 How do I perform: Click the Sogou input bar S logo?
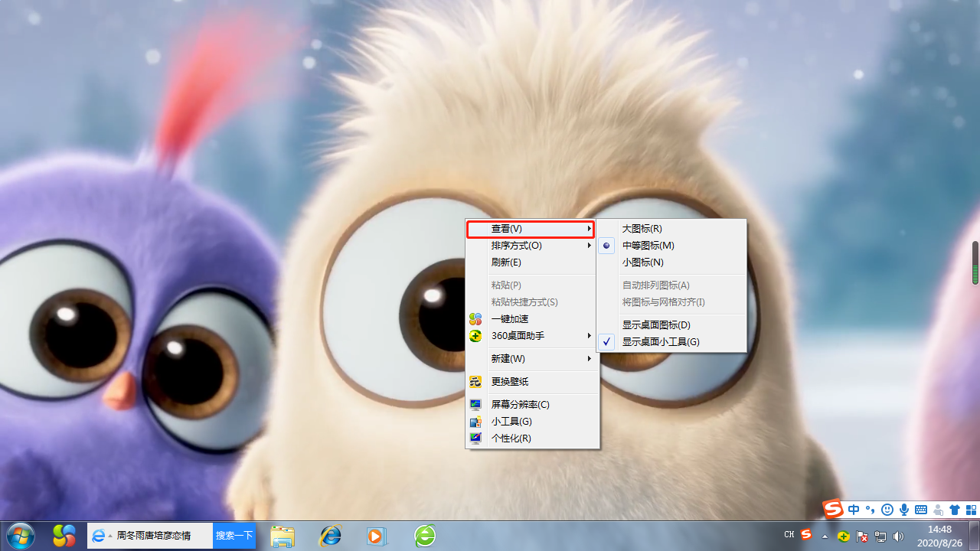(833, 510)
